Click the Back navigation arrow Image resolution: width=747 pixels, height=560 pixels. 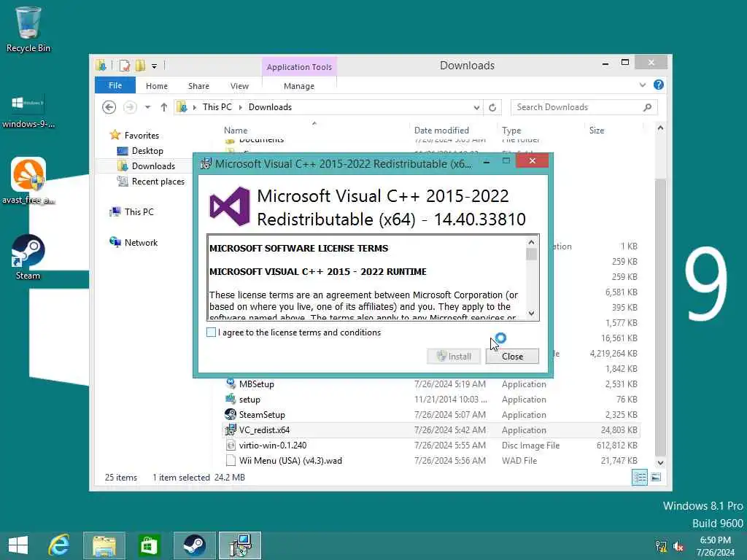109,107
